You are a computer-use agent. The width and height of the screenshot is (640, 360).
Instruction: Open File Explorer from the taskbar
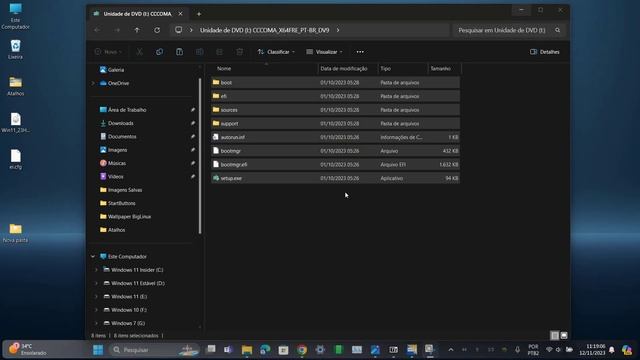tap(247, 350)
